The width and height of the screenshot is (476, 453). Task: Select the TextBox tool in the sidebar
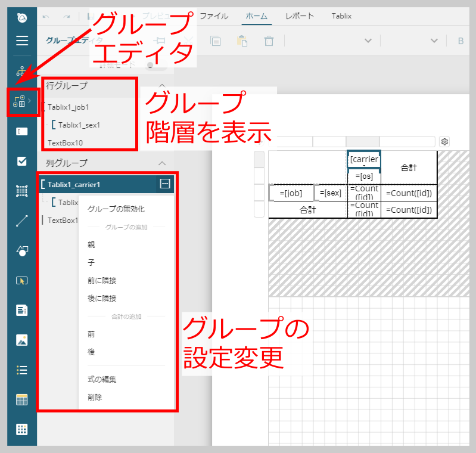coord(22,131)
